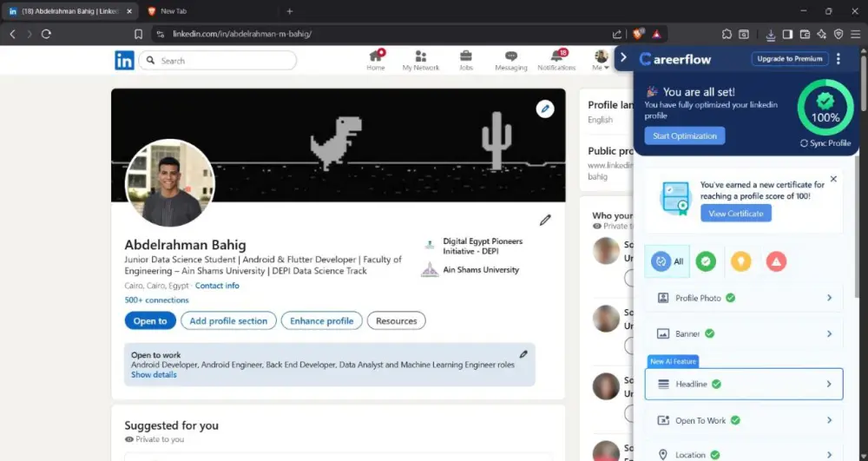Open Brave VPN shield icon
868x461 pixels.
(838, 34)
